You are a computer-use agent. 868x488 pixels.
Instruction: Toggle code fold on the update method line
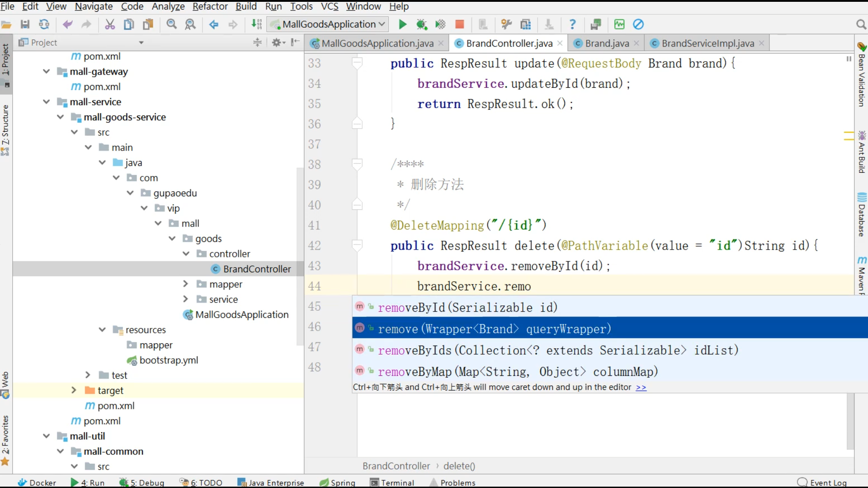coord(357,63)
